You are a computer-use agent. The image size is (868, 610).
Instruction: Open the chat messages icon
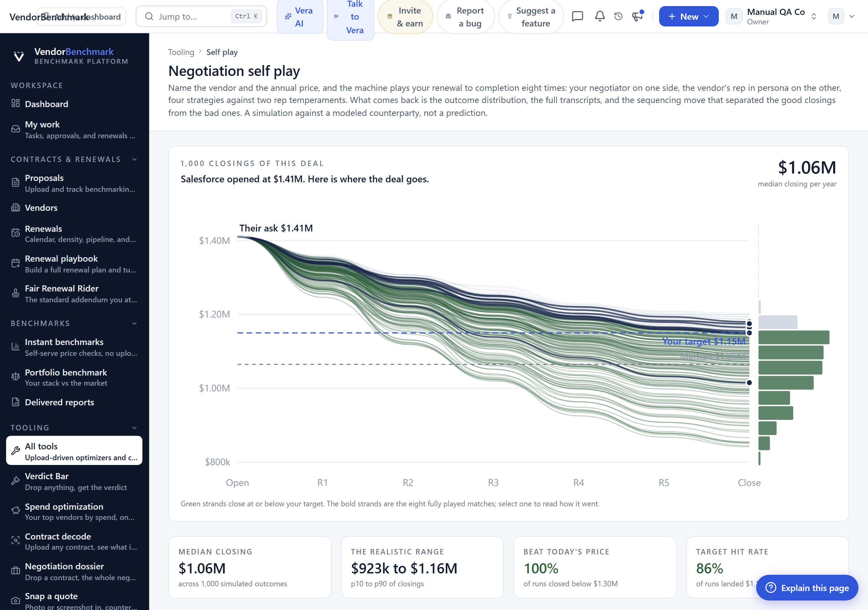[577, 16]
